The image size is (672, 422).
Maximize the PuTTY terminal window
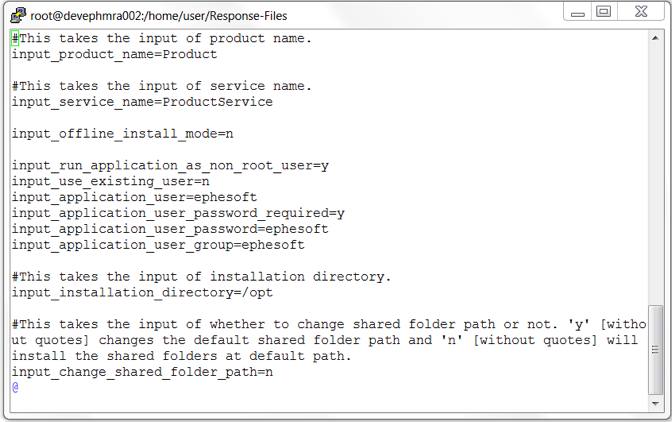pos(603,12)
